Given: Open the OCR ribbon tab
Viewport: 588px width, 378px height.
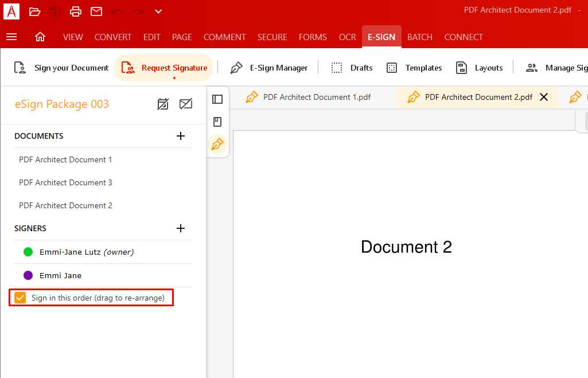Looking at the screenshot, I should click(x=348, y=37).
